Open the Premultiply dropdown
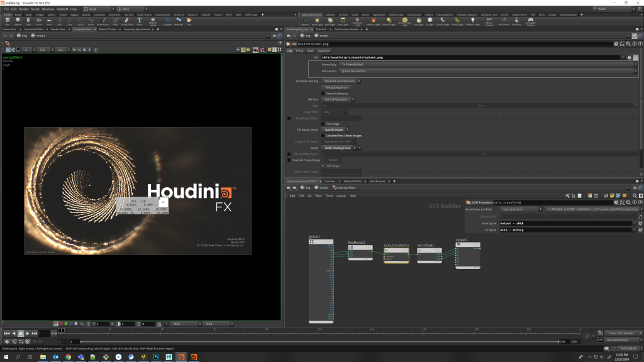The height and width of the screenshot is (362, 644). [x=488, y=65]
